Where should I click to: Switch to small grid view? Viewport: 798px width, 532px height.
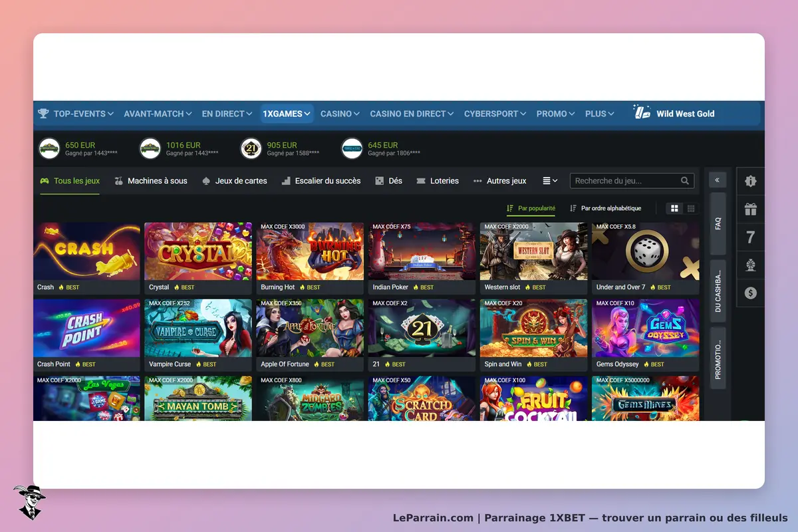point(691,209)
